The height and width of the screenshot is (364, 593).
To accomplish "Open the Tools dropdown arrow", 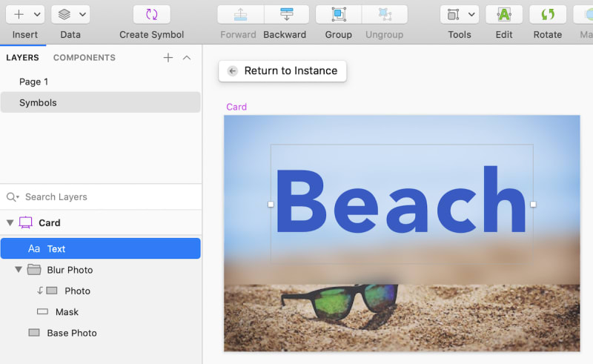I will [471, 15].
